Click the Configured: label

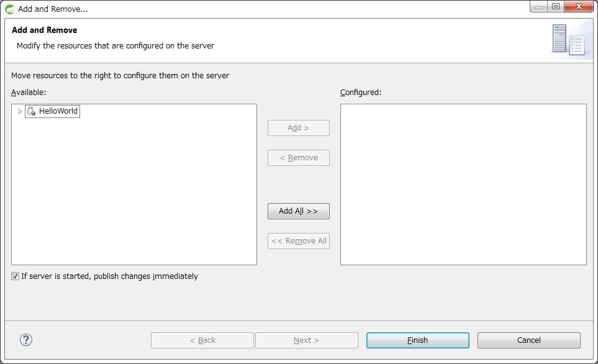[360, 93]
